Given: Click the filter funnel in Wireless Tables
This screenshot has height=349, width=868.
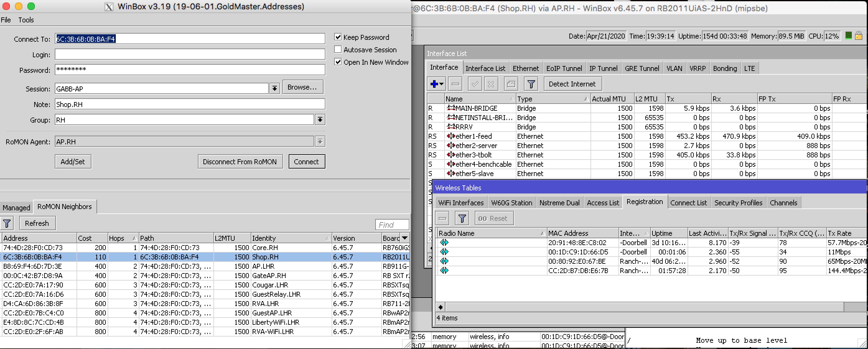Looking at the screenshot, I should click(462, 218).
